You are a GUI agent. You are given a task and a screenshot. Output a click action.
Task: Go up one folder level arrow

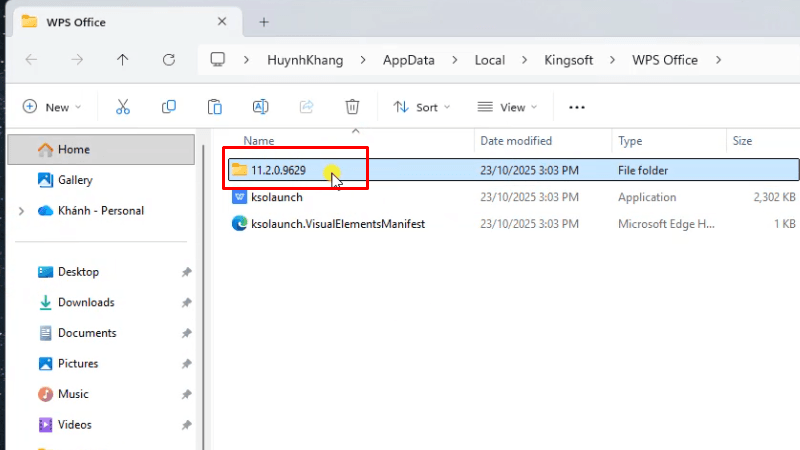pos(123,60)
